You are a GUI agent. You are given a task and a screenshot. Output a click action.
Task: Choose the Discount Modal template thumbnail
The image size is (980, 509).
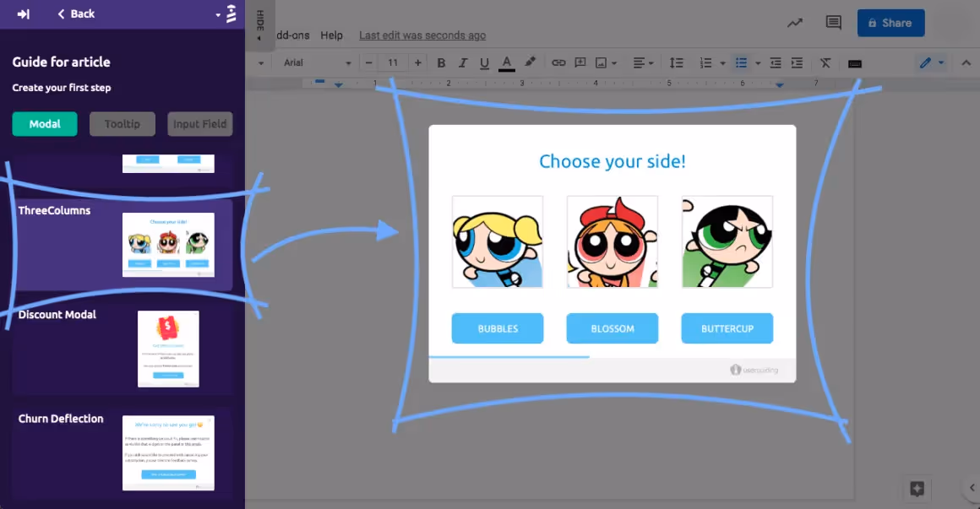point(168,349)
